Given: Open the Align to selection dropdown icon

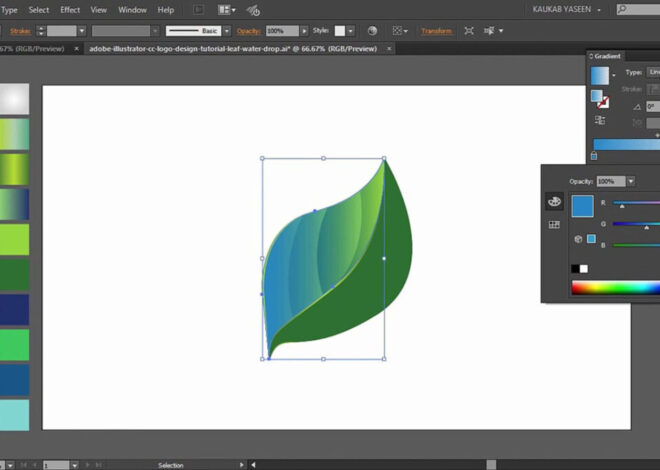Looking at the screenshot, I should pos(400,31).
